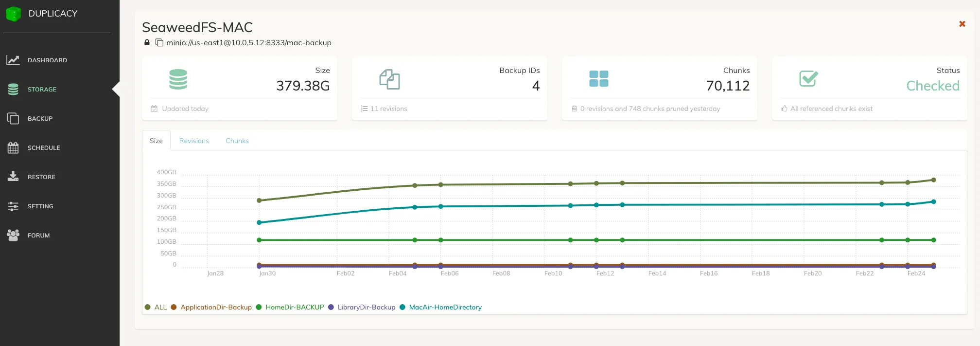Copy storage URL with the copy icon
980x346 pixels.
(159, 43)
